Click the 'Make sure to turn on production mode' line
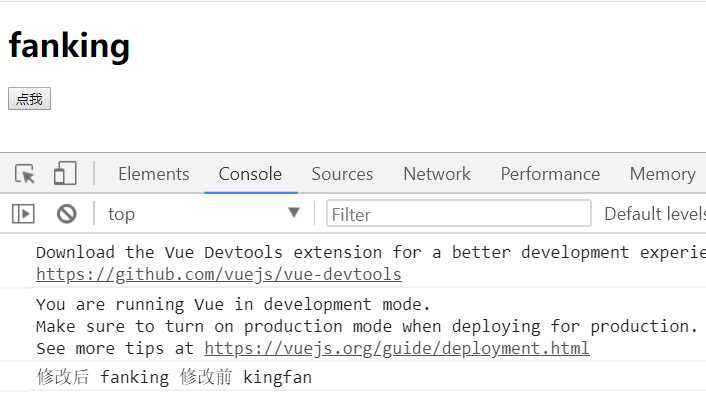 [x=367, y=326]
